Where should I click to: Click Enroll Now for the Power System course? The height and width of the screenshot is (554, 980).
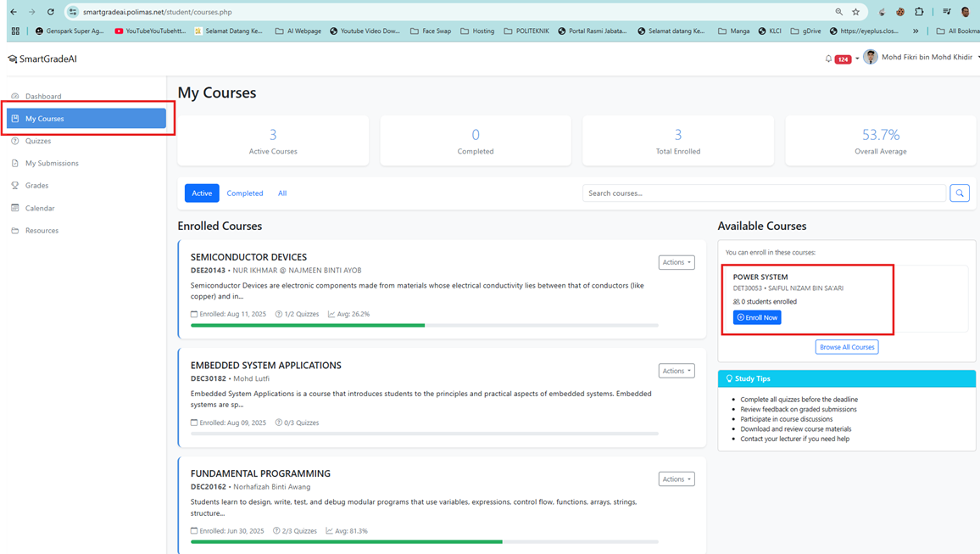pos(757,316)
